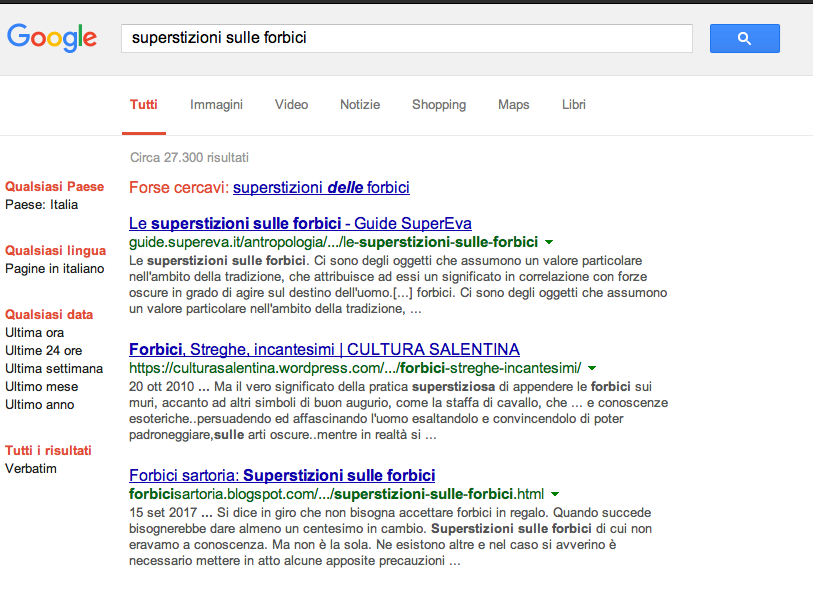Focus the search query input field

coord(406,38)
